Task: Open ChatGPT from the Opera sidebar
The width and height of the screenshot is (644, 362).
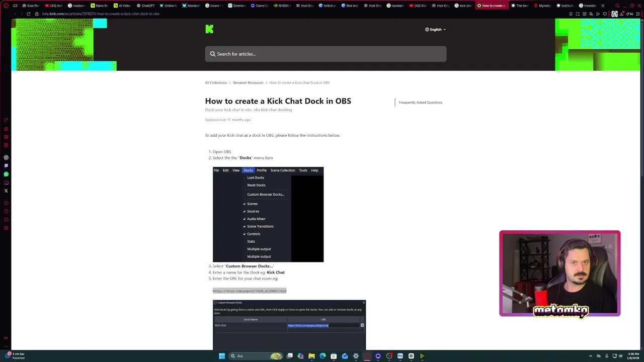Action: 6,157
